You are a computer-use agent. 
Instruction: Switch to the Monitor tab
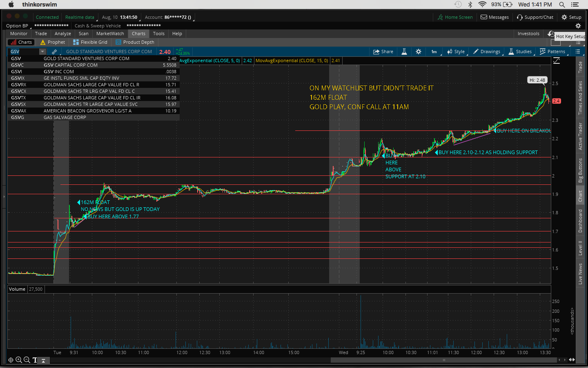[x=19, y=34]
